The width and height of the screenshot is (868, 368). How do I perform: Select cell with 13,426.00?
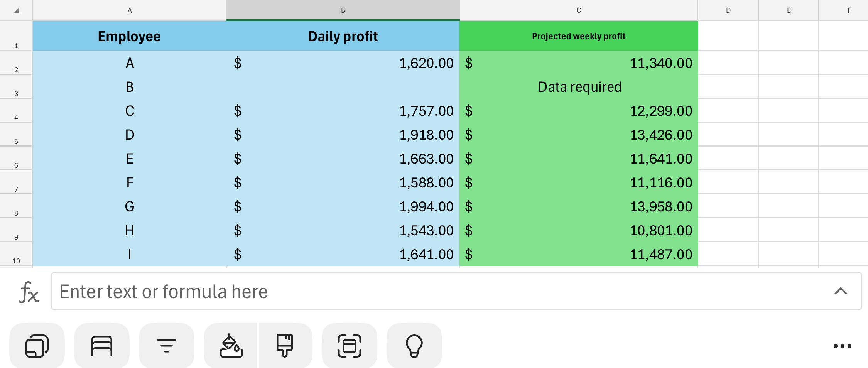coord(579,134)
